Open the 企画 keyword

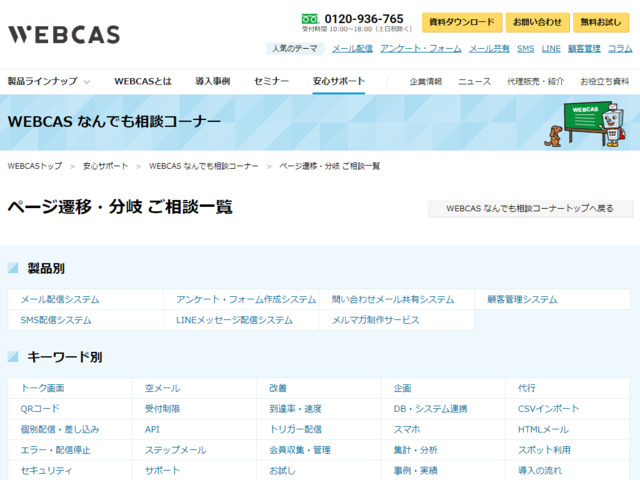click(x=402, y=388)
